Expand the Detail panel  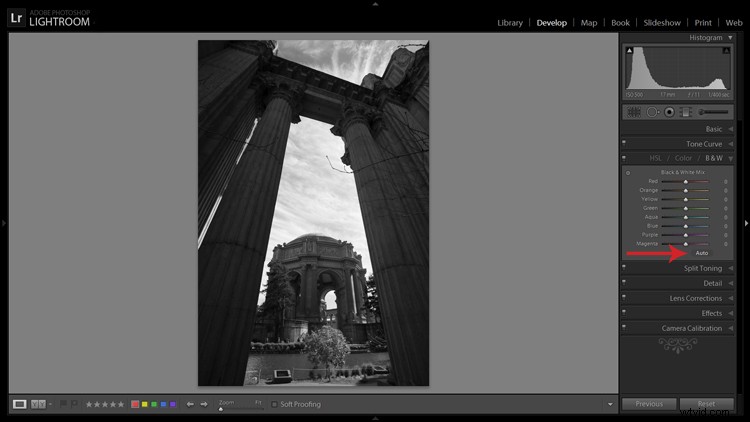tap(730, 283)
